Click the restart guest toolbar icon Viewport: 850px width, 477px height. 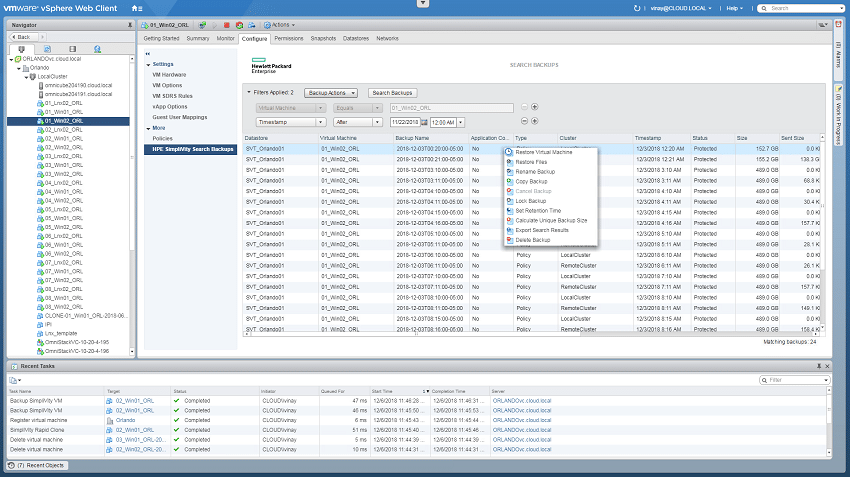[239, 25]
